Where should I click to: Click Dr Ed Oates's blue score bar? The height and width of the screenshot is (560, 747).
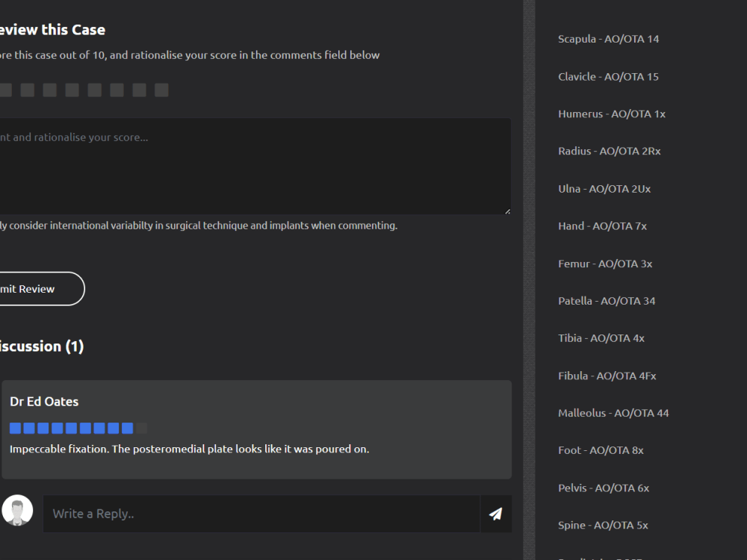pos(75,427)
